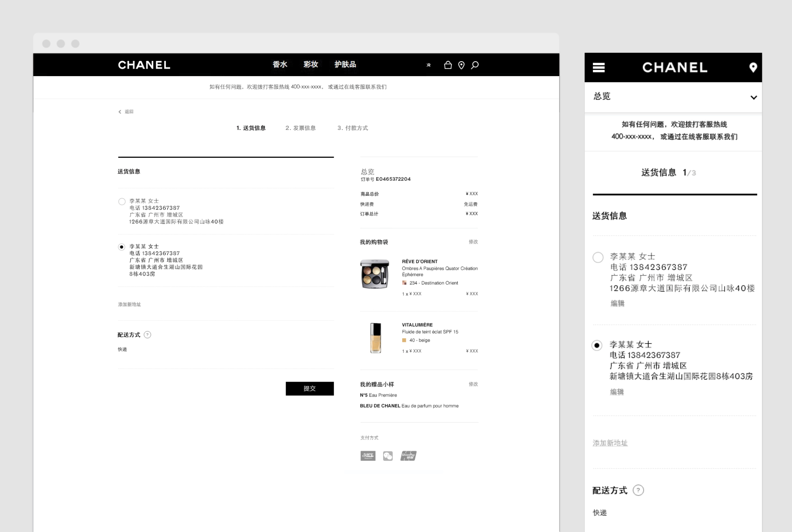
Task: Tap the location pin in mobile header
Action: pos(753,67)
